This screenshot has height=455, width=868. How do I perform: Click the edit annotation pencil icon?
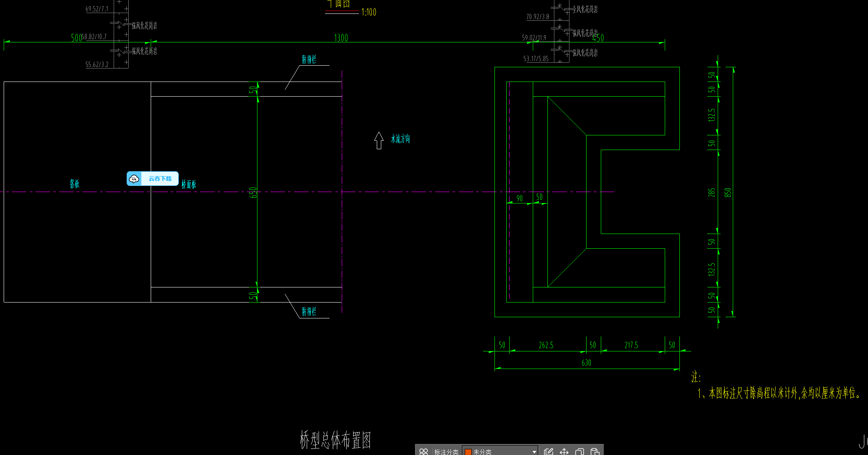[x=548, y=451]
